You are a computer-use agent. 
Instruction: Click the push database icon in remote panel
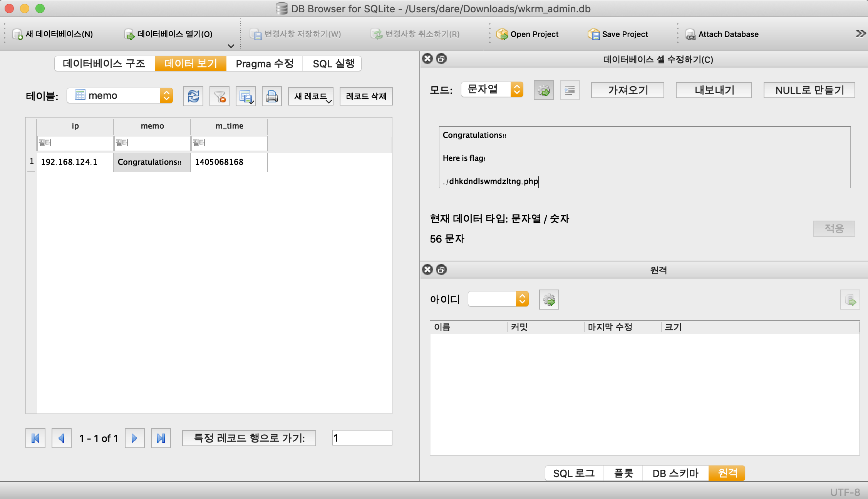pos(850,300)
